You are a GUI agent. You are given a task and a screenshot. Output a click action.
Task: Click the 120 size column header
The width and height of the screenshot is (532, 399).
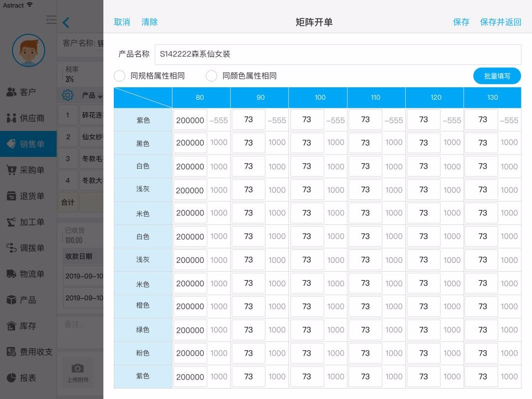[435, 98]
